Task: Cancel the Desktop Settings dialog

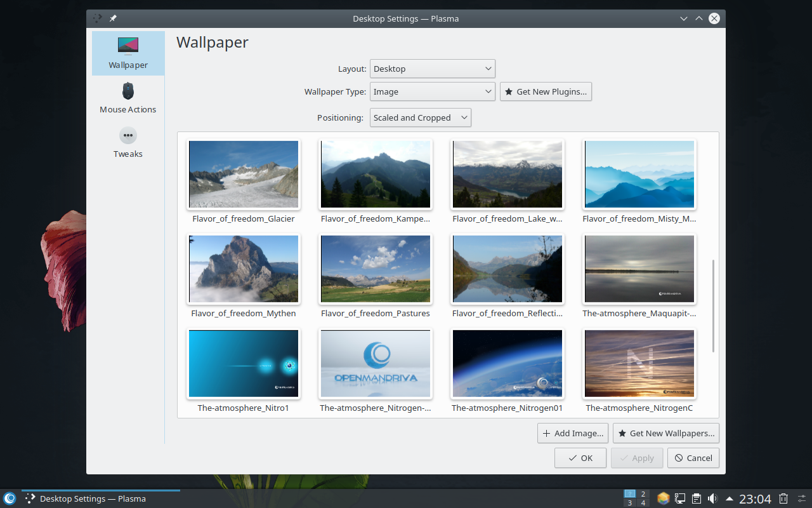Action: click(x=693, y=458)
